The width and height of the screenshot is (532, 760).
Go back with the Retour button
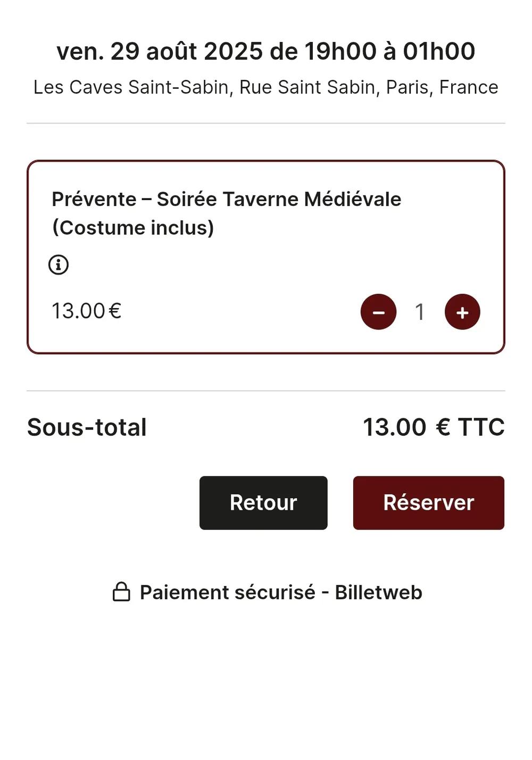(263, 503)
